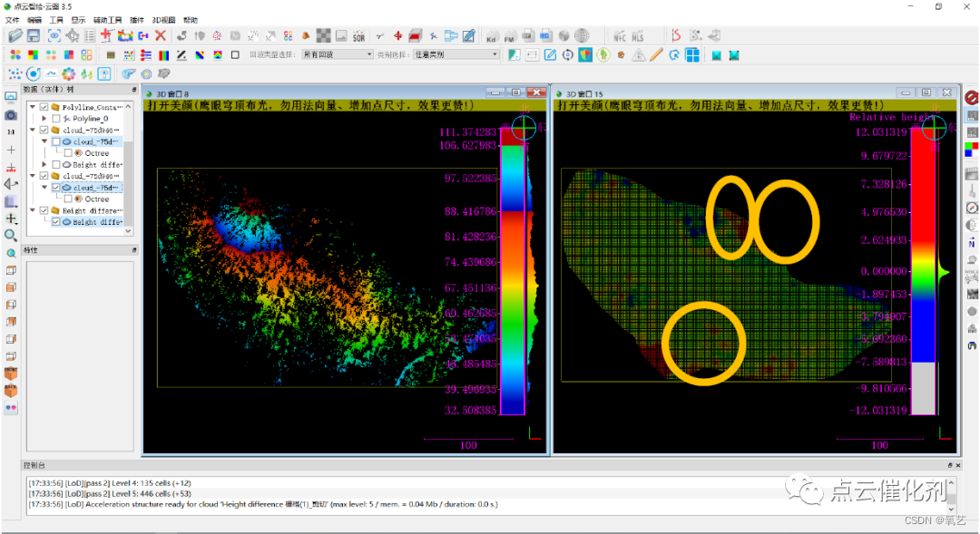
Task: Toggle checkbox of first cloud_-75d946 folder
Action: pyautogui.click(x=44, y=130)
